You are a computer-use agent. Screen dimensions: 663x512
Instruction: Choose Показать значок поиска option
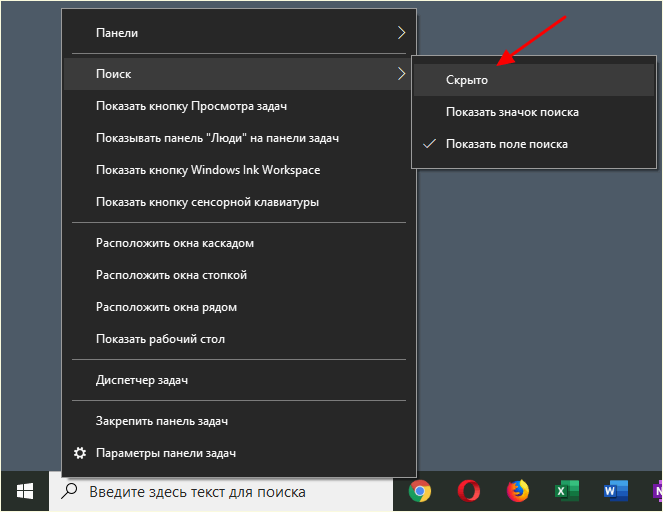click(x=534, y=112)
